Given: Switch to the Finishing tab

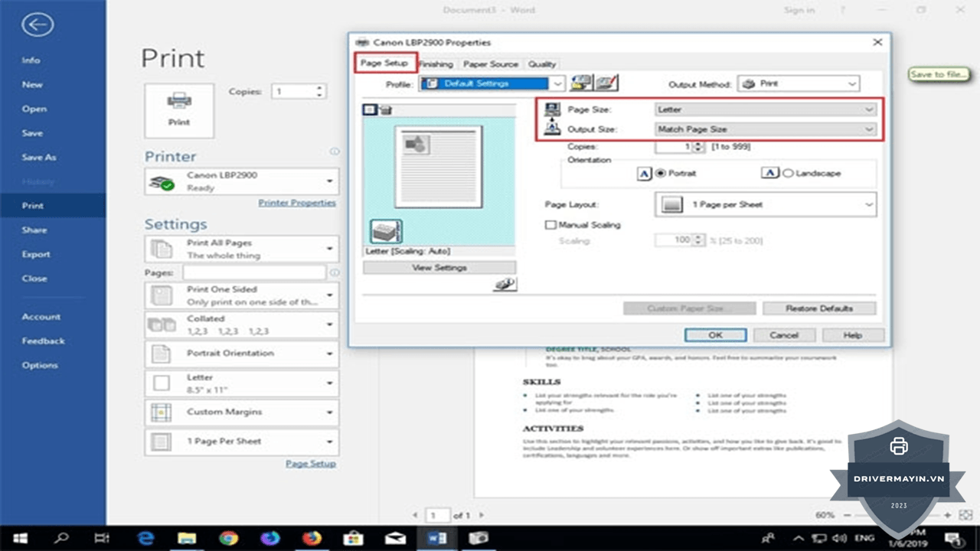Looking at the screenshot, I should click(436, 64).
